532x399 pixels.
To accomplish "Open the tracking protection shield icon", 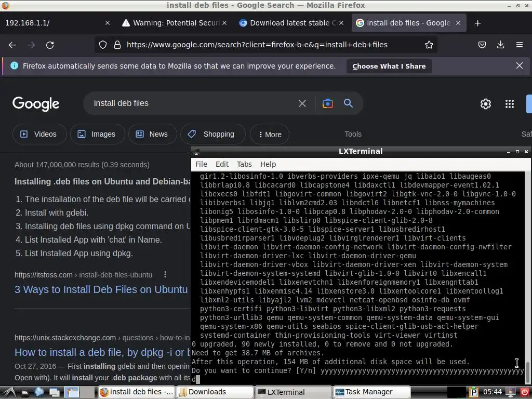I will coord(103,45).
